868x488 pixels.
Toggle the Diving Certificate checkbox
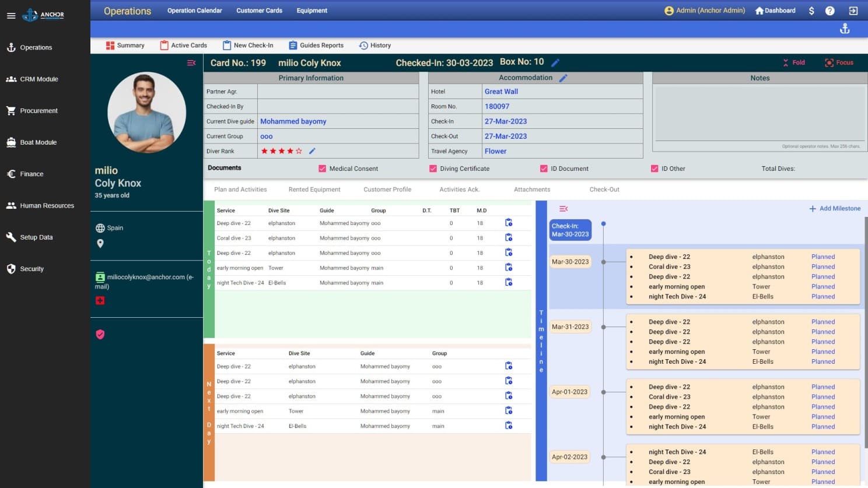pyautogui.click(x=433, y=168)
